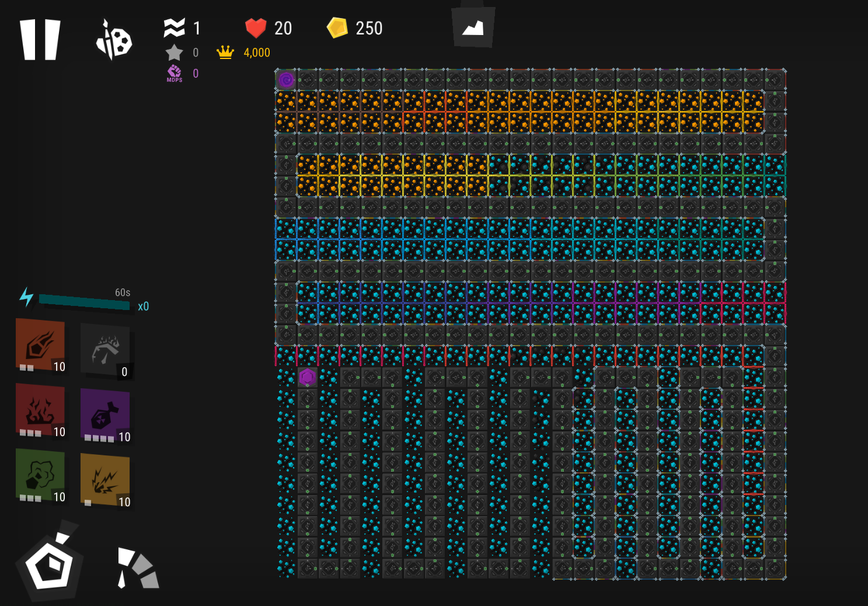Activate the purple nuke bomb ability
This screenshot has width=868, height=606.
coord(105,415)
